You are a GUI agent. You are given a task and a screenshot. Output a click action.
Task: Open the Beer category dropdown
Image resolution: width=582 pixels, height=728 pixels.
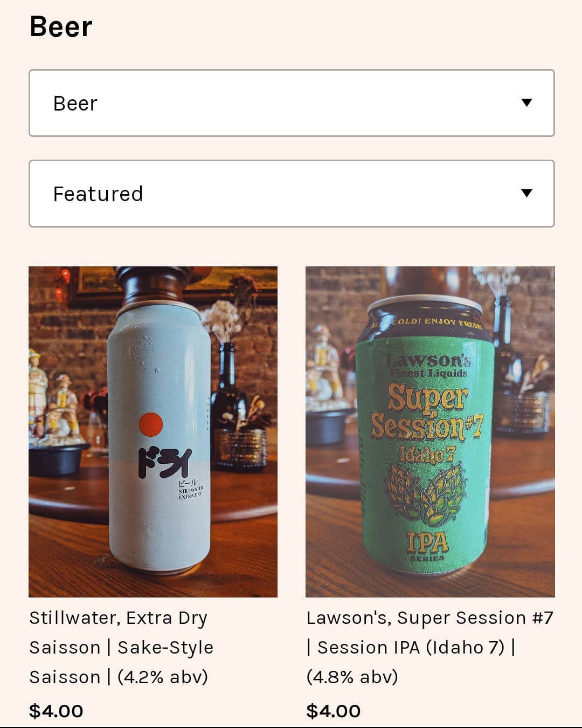[x=291, y=103]
